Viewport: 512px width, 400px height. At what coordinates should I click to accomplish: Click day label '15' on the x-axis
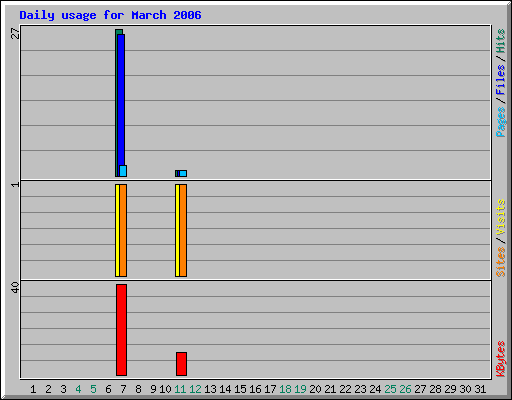tap(240, 389)
